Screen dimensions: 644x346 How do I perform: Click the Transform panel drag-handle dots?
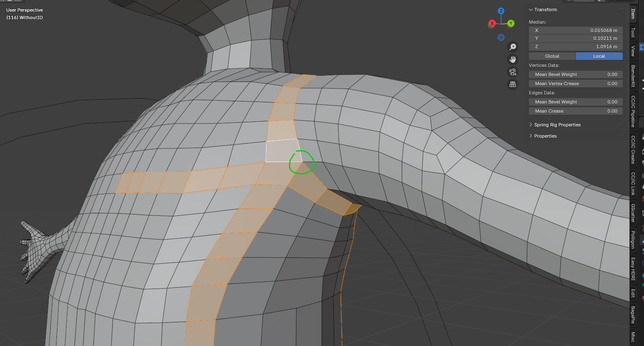[x=622, y=10]
